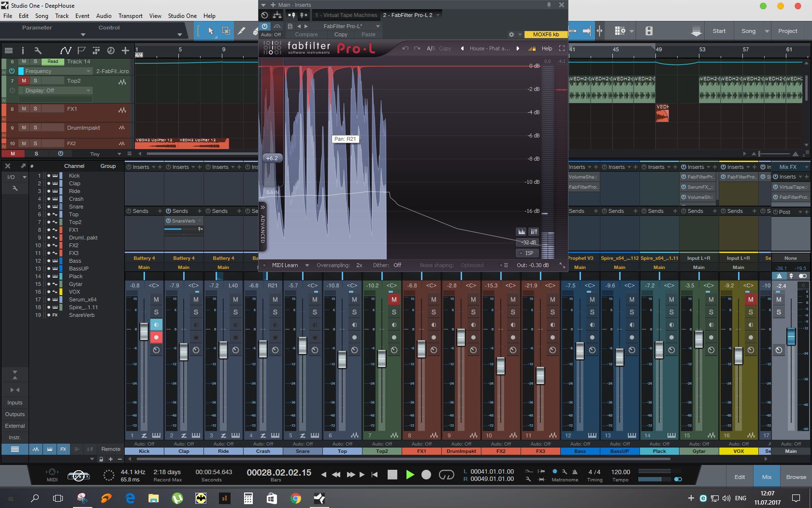Select the Arrow tool in toolbar
Viewport: 812px width, 508px height.
point(211,31)
